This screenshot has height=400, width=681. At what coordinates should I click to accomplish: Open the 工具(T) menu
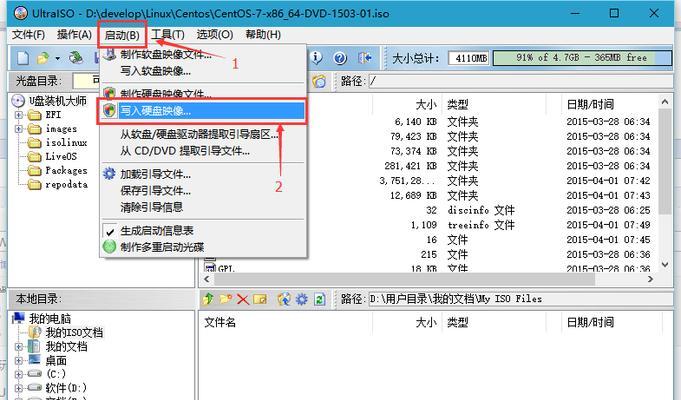[168, 35]
